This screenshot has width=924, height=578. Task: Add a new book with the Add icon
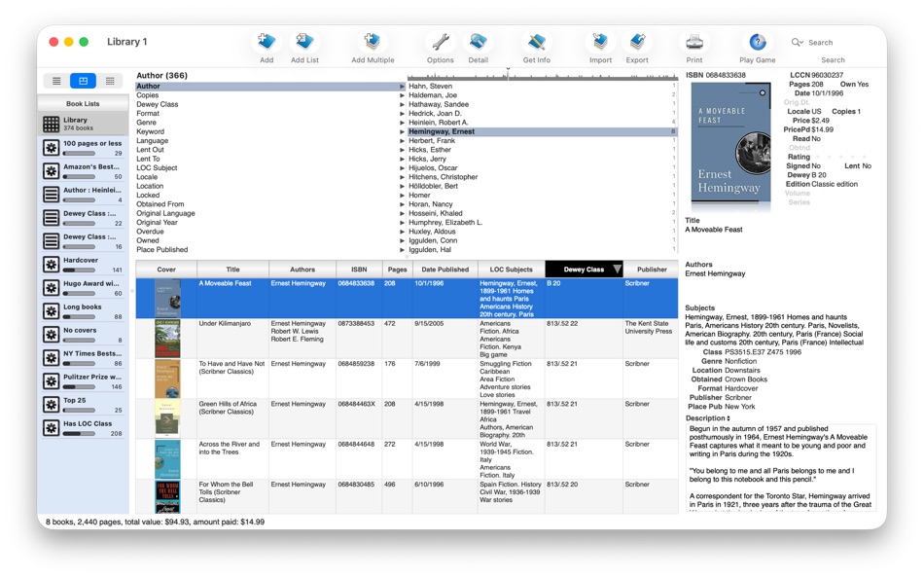pyautogui.click(x=266, y=41)
